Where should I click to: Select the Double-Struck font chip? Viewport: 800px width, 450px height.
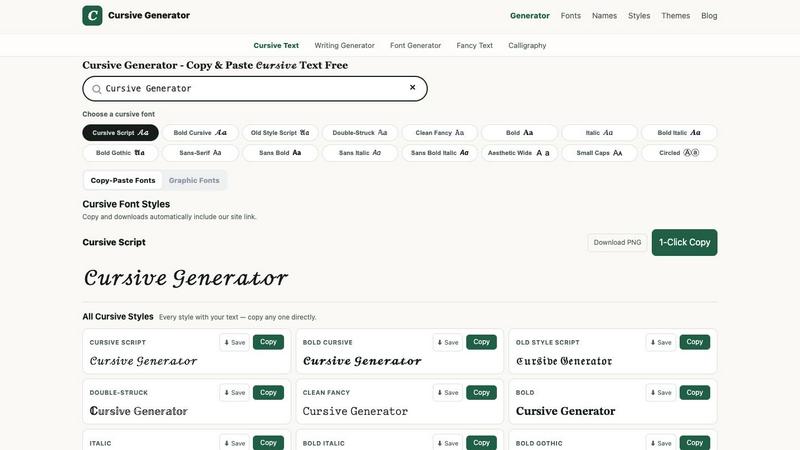pyautogui.click(x=360, y=133)
